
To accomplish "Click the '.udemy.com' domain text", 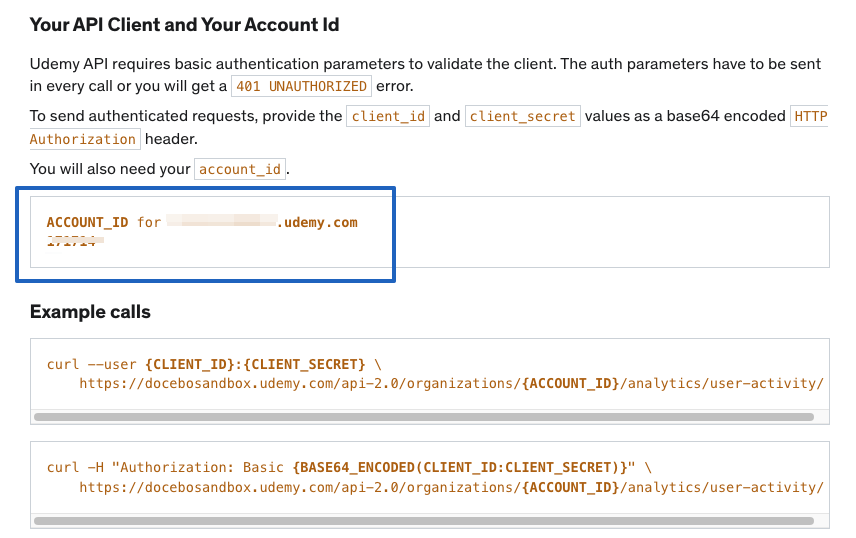I will [317, 222].
